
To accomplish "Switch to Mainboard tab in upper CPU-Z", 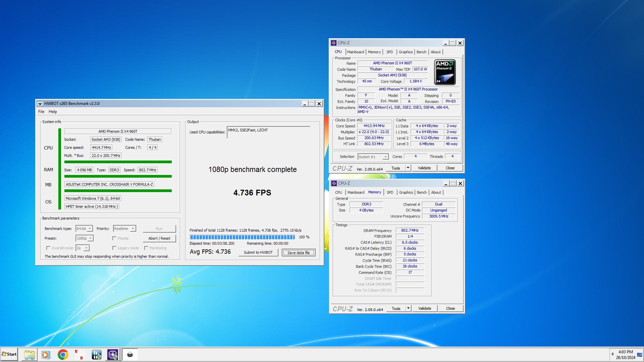I will click(356, 52).
